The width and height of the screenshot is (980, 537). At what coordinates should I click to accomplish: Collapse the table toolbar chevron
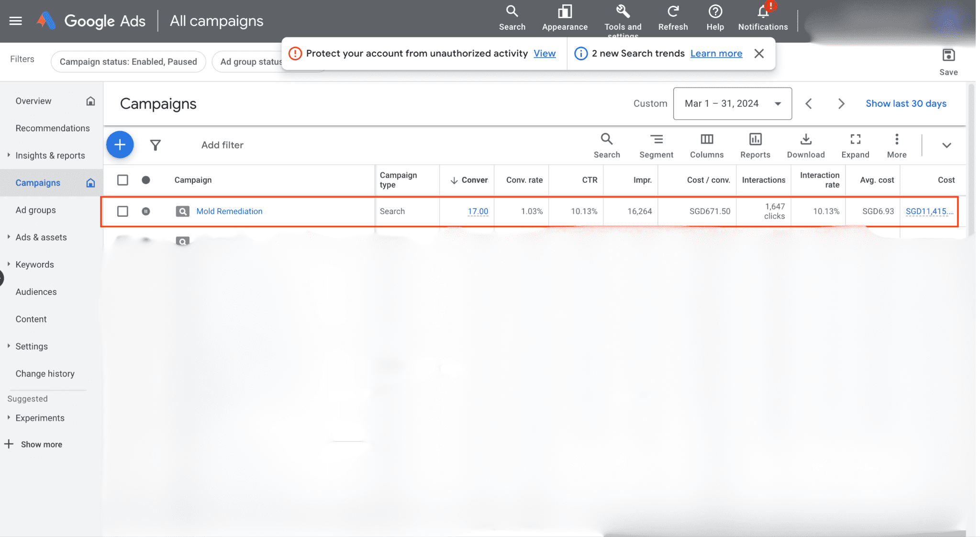(946, 145)
